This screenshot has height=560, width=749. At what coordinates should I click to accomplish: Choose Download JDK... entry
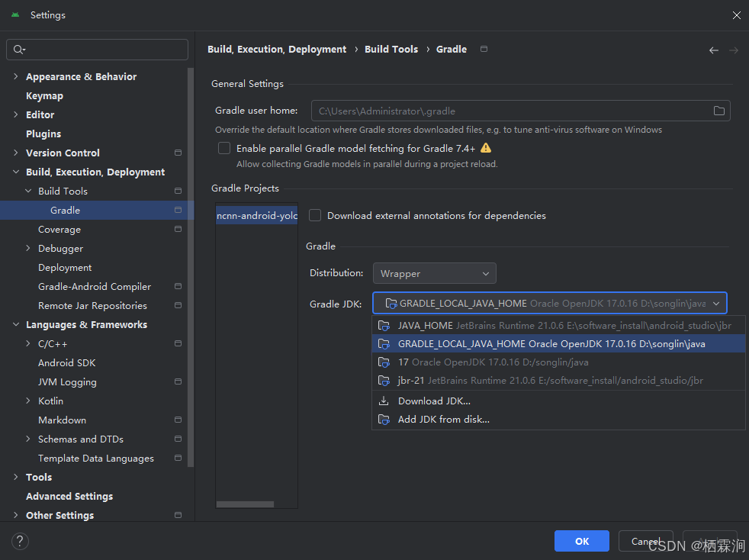tap(558, 401)
